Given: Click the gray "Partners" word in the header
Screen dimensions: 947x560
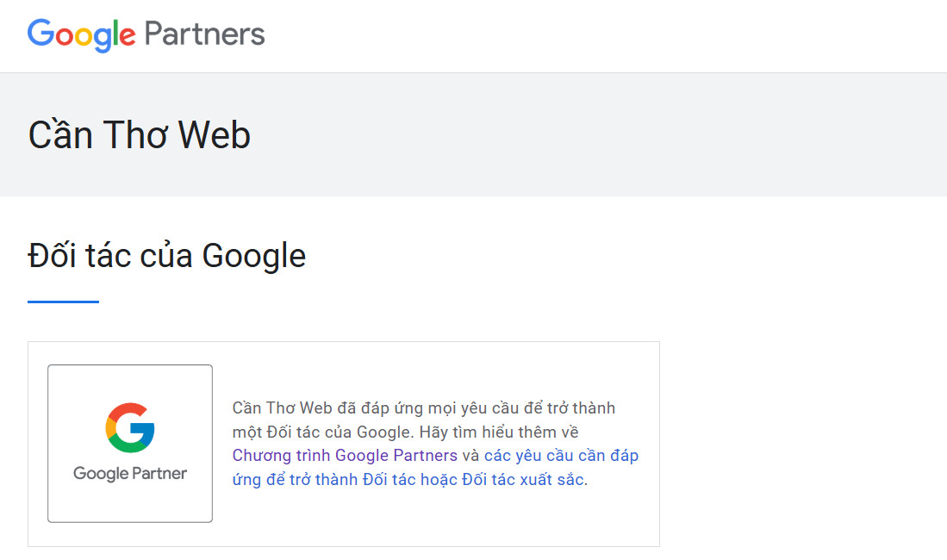Looking at the screenshot, I should [205, 34].
